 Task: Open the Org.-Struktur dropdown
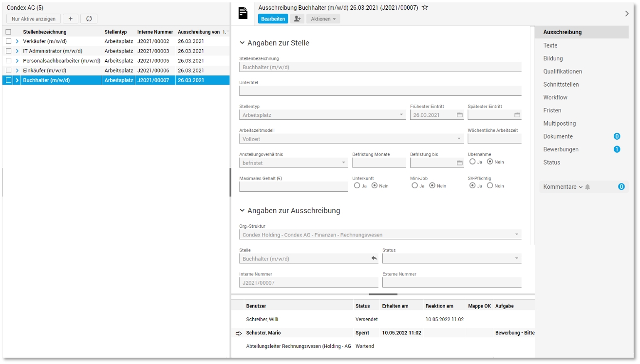517,235
